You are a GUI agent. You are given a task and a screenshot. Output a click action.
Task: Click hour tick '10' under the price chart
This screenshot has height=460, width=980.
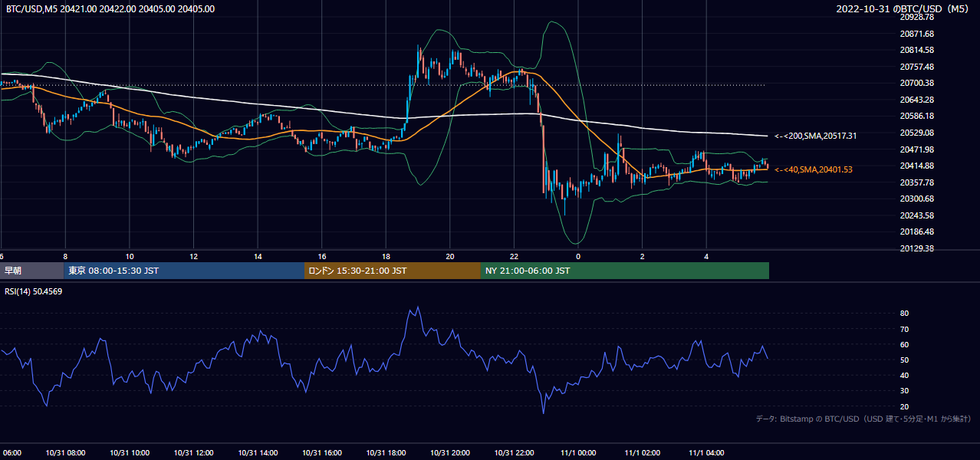[x=130, y=256]
